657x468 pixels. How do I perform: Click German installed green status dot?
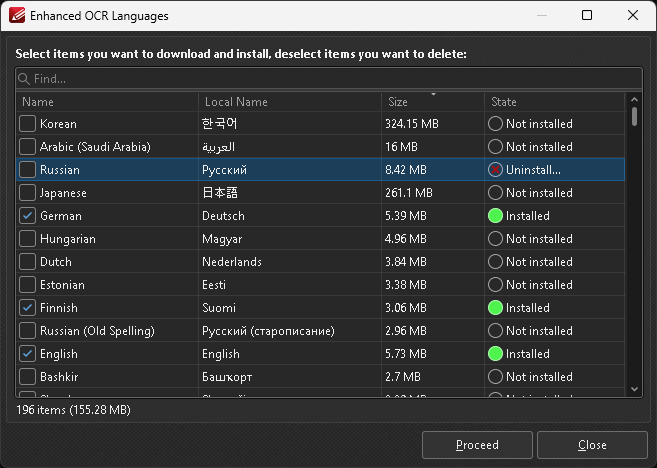tap(495, 216)
